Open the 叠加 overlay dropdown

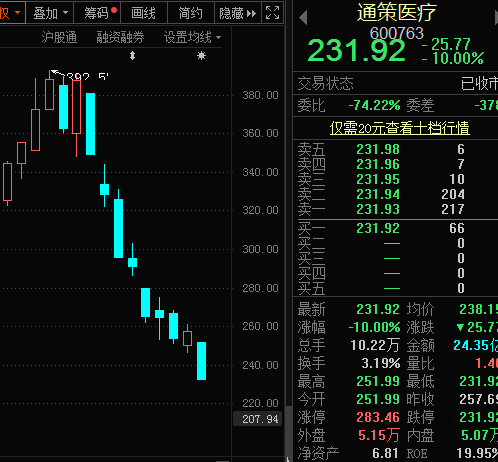tap(50, 13)
